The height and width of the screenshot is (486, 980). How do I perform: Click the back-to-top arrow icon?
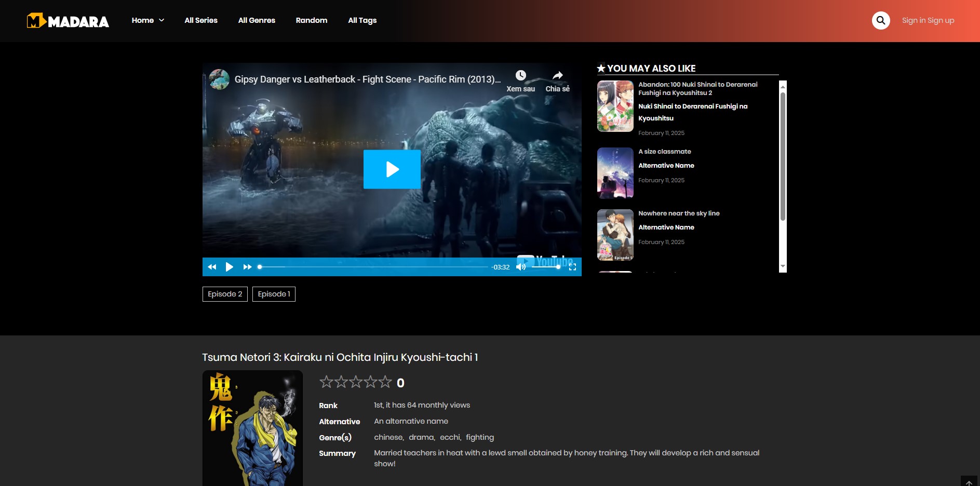pyautogui.click(x=969, y=481)
